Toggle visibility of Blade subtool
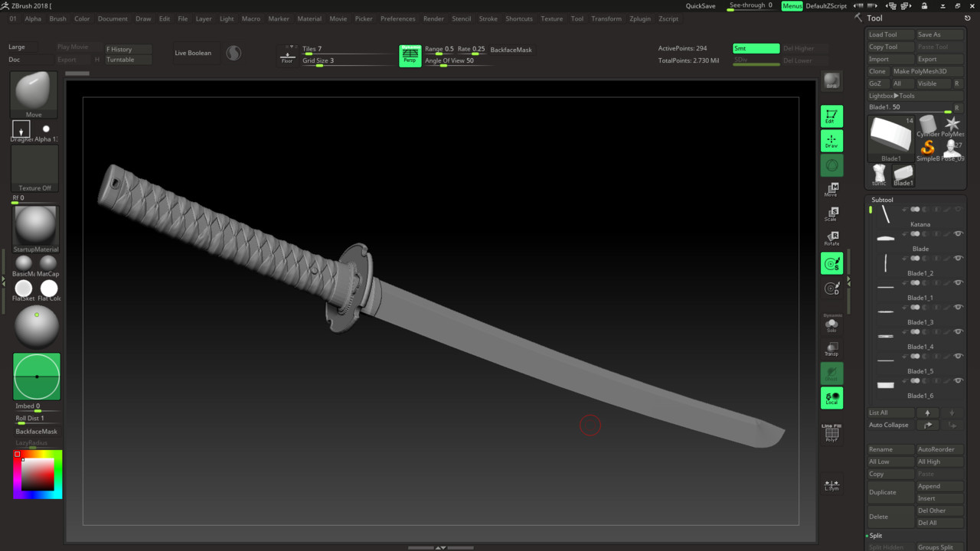 (x=959, y=234)
